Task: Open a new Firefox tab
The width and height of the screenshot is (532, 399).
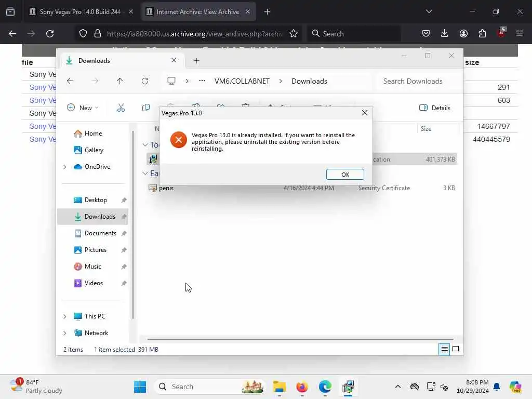Action: point(267,12)
